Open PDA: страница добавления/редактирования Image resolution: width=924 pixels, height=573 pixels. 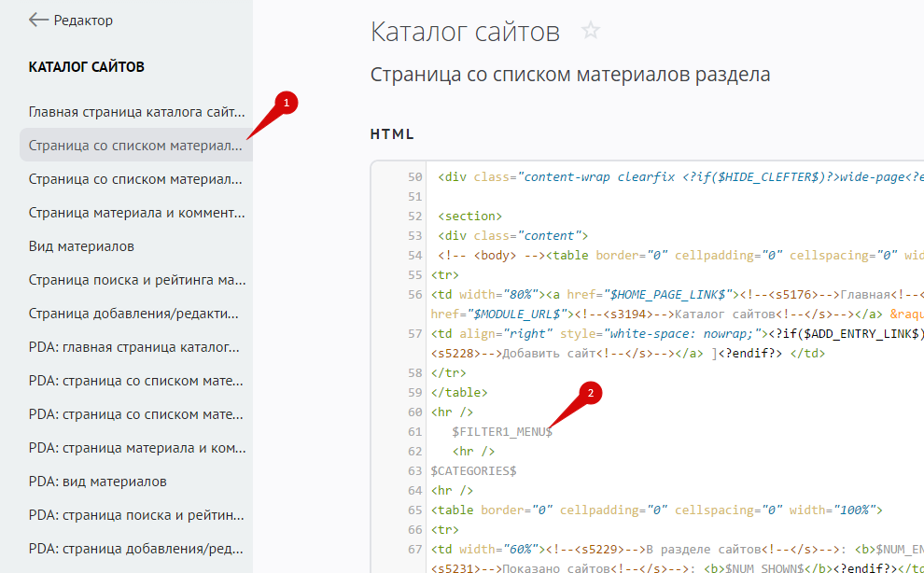click(136, 549)
